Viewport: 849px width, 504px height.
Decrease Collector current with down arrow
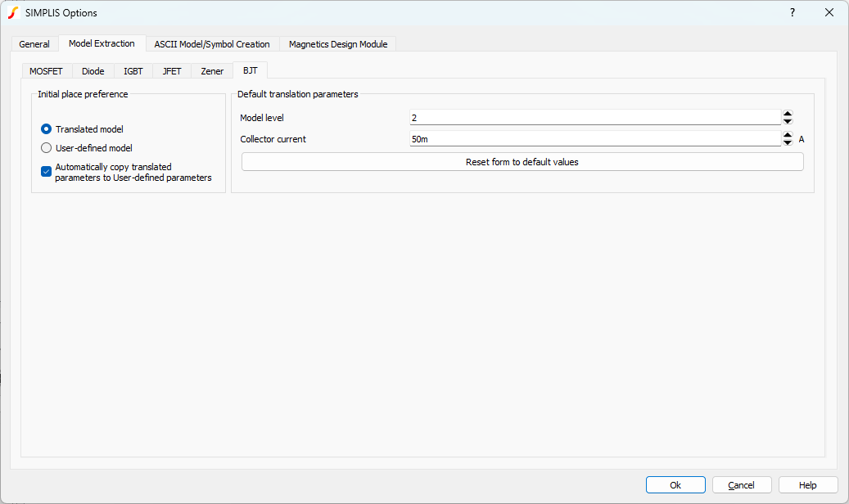788,142
